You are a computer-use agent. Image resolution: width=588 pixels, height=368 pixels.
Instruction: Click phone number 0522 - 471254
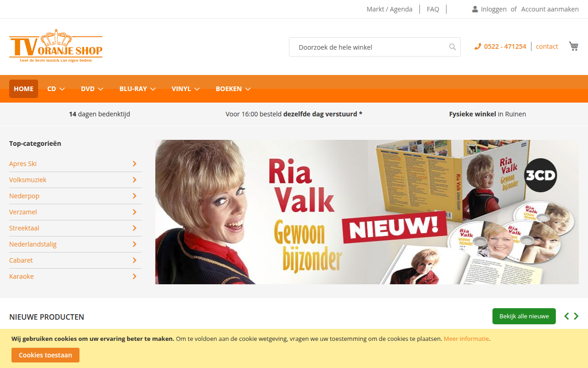pyautogui.click(x=505, y=46)
